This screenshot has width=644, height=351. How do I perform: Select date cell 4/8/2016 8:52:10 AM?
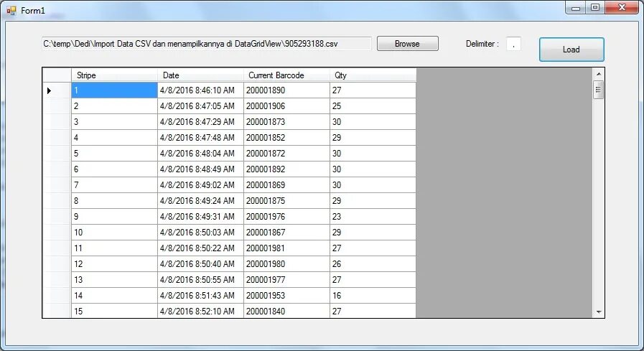tap(200, 311)
